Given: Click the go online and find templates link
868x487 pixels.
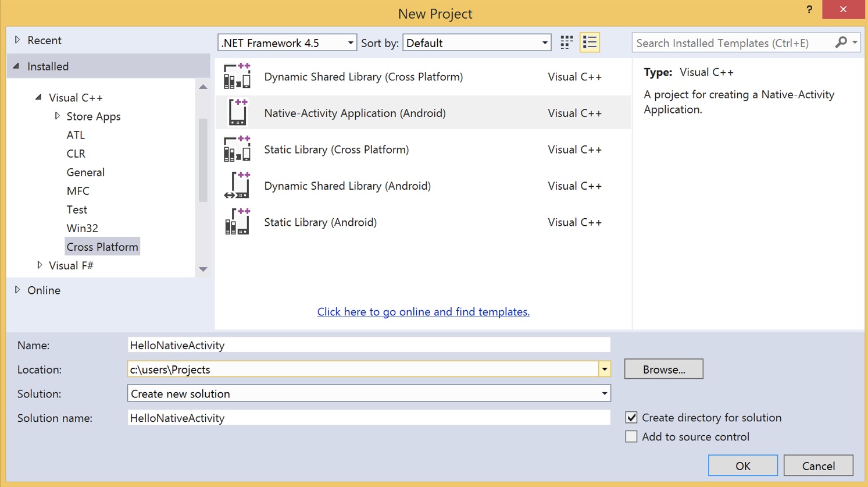Looking at the screenshot, I should [x=423, y=312].
